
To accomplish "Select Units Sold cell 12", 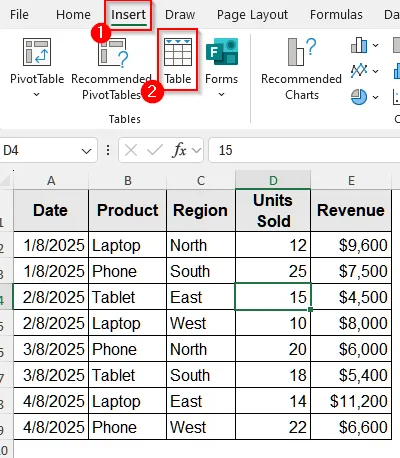I will (x=273, y=245).
